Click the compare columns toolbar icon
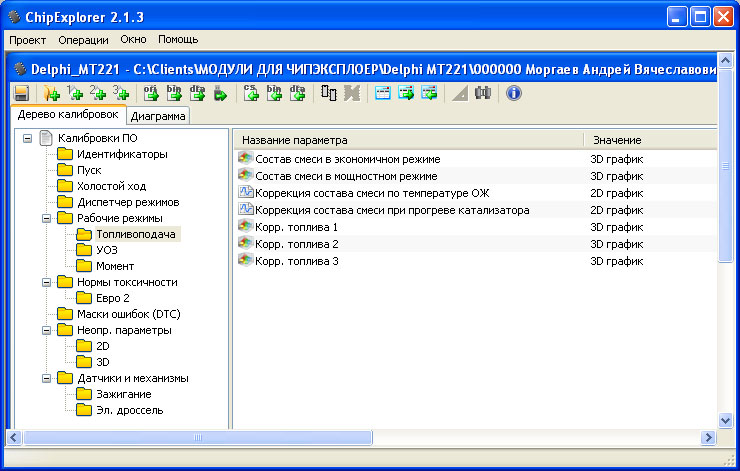This screenshot has width=740, height=471. pos(329,94)
